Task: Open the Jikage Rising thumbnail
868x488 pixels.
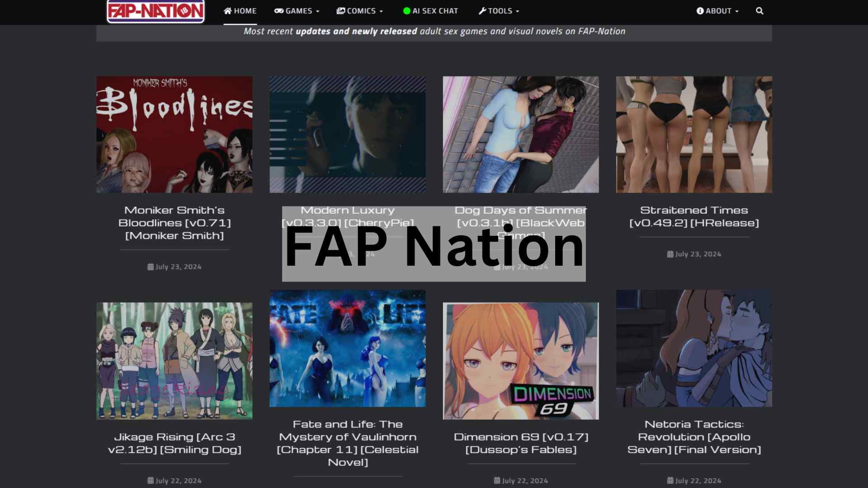Action: [175, 361]
